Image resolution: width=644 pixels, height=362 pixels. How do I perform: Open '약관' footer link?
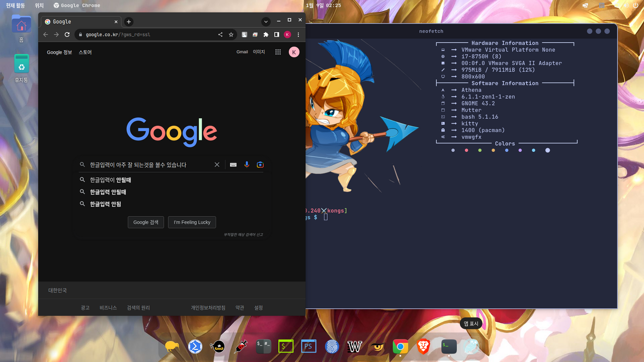click(239, 308)
